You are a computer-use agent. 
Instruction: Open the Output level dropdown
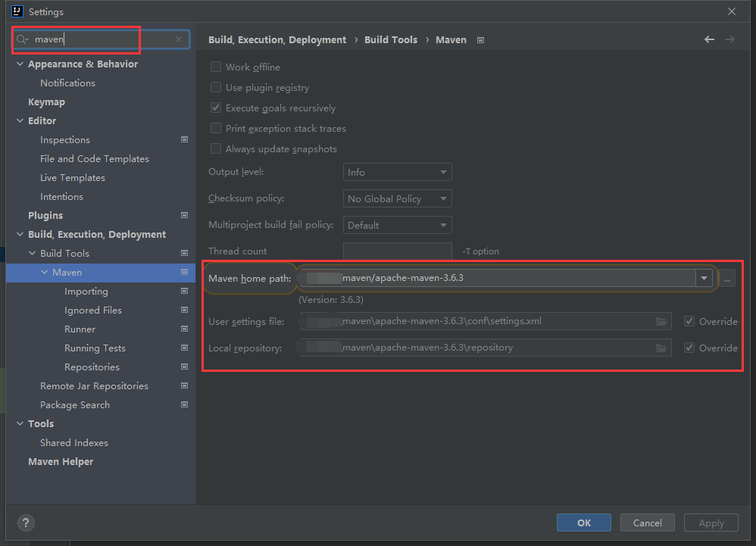[397, 172]
